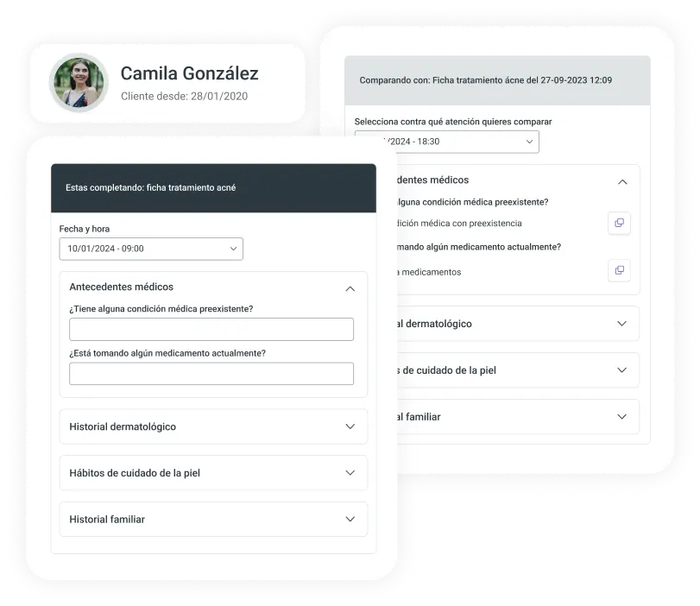Expand Historial familiar in the form
700x606 pixels.
pyautogui.click(x=350, y=520)
